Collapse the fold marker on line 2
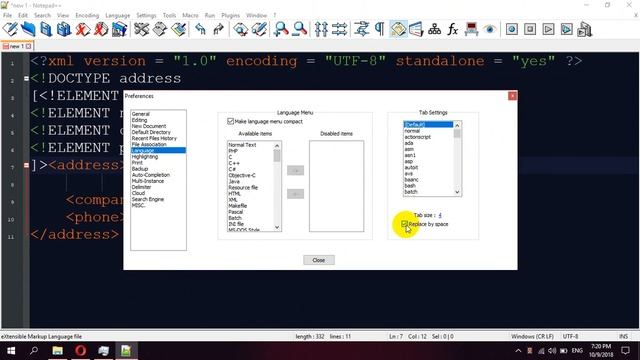This screenshot has width=640, height=360. pyautogui.click(x=26, y=78)
